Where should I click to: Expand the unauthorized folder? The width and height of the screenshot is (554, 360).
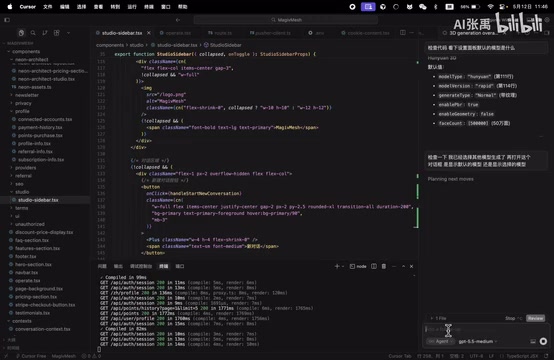click(30, 224)
